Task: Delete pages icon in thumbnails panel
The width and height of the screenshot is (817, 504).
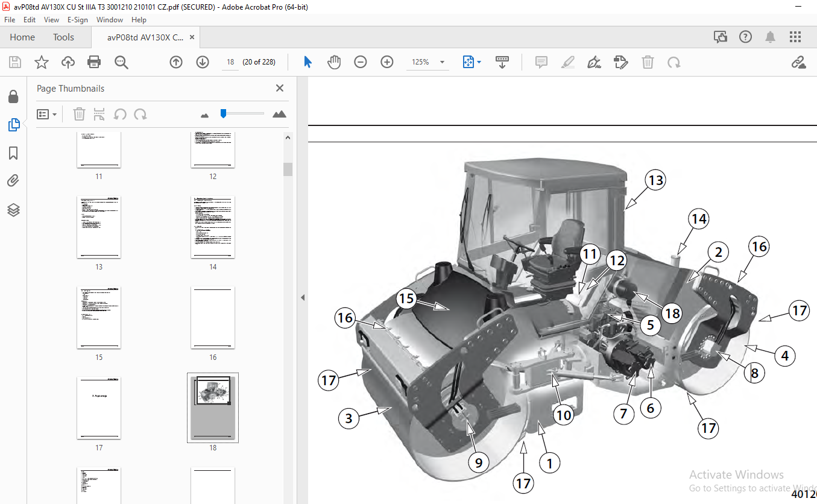Action: 79,114
